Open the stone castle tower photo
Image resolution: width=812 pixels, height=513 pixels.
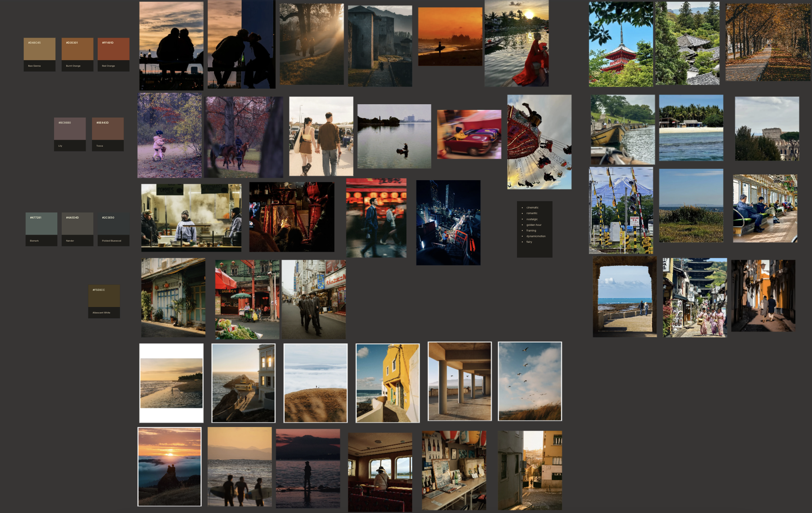pyautogui.click(x=380, y=46)
